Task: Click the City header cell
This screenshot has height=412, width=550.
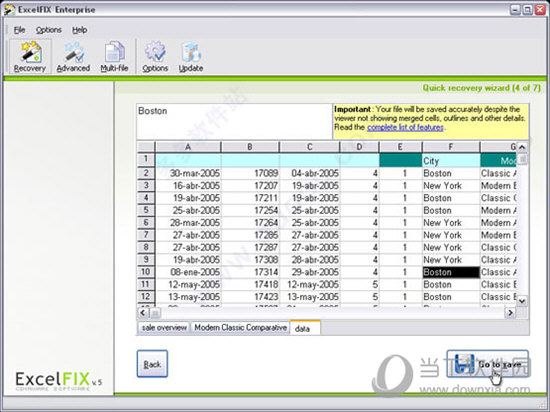Action: 451,161
